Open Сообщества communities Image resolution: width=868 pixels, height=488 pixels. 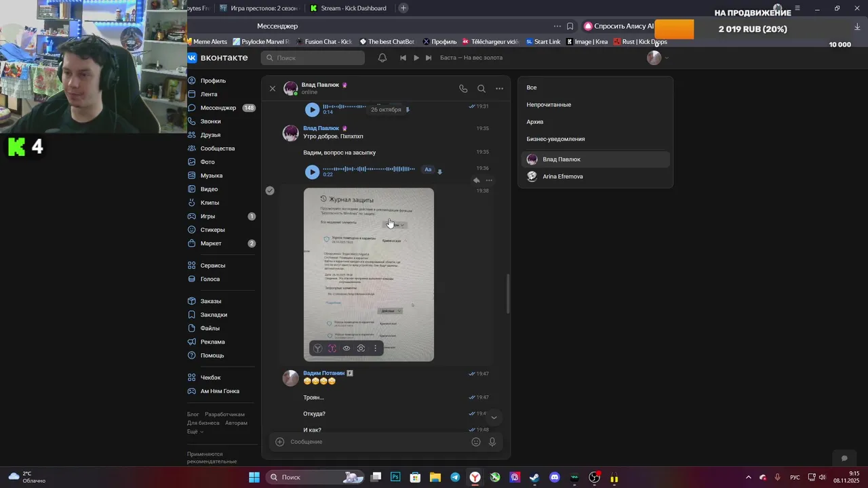(x=218, y=148)
